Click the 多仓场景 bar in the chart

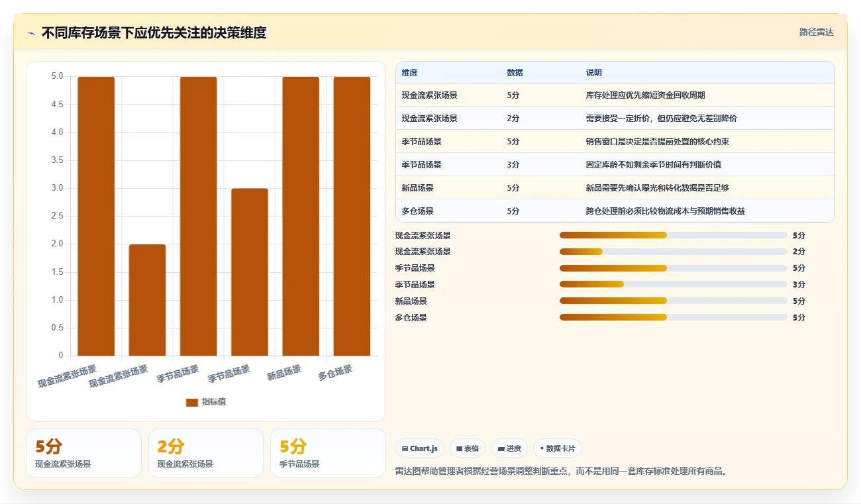click(352, 216)
